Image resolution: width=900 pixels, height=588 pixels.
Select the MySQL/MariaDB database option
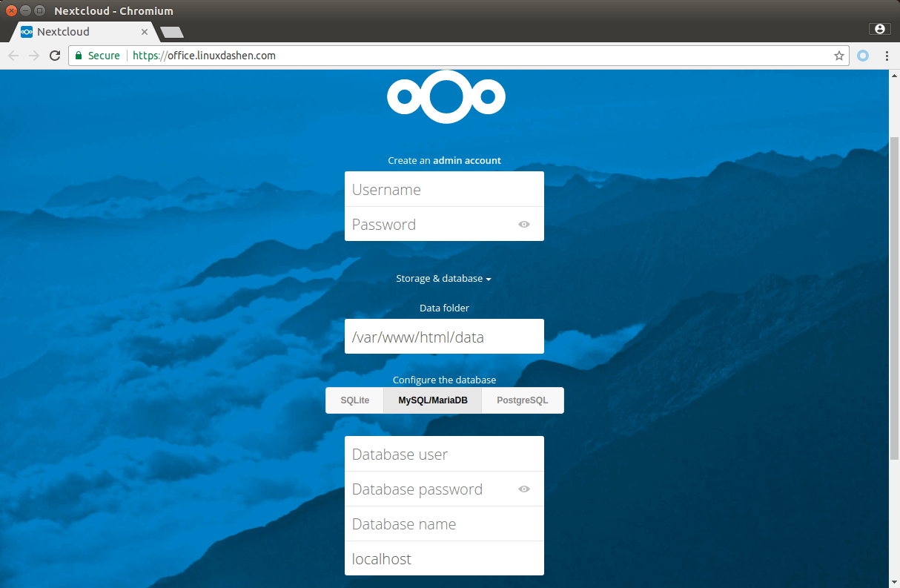432,400
